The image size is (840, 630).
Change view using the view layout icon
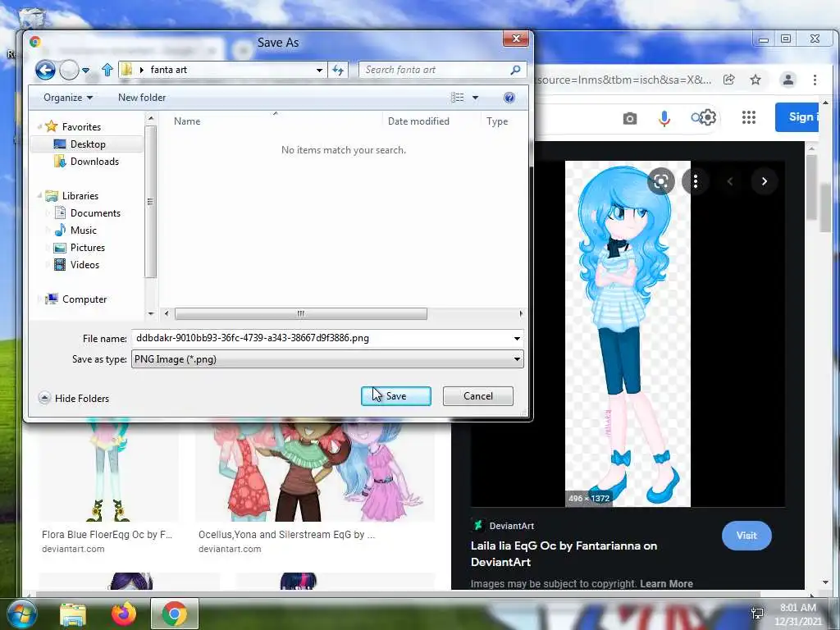pyautogui.click(x=458, y=98)
